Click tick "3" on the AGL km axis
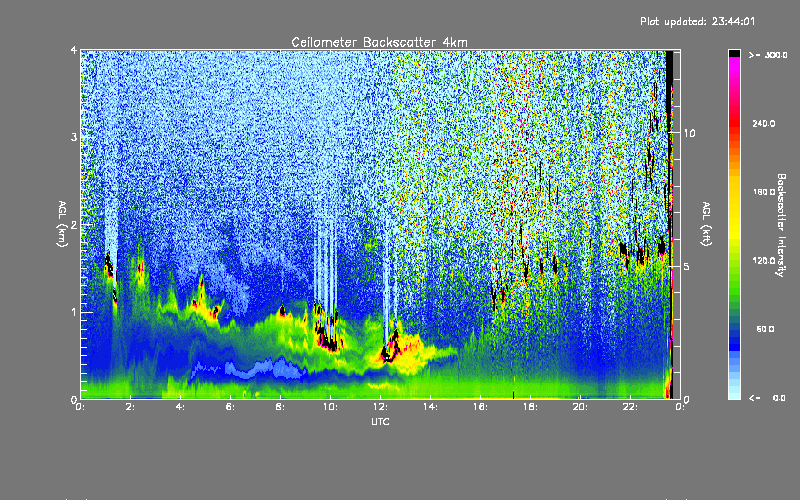Viewport: 800px width, 500px height. point(74,137)
